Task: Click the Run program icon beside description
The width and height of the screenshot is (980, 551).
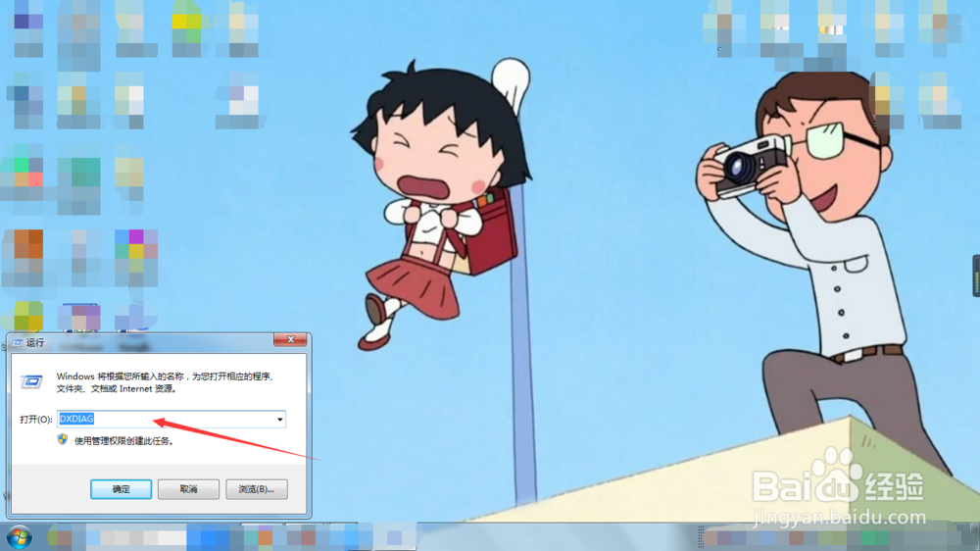Action: 31,380
